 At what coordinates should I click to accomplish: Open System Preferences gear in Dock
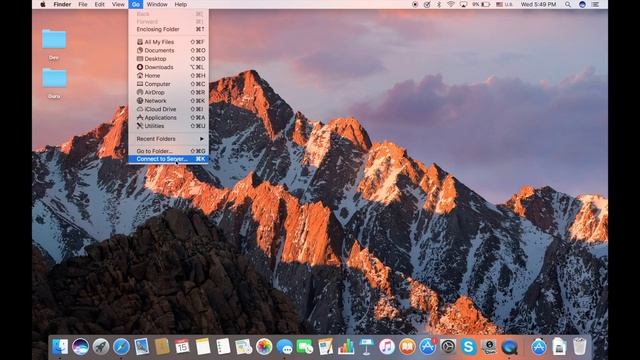tap(448, 347)
